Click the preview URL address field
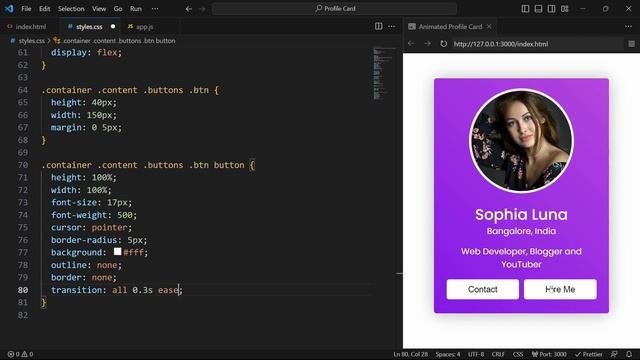 [x=537, y=44]
